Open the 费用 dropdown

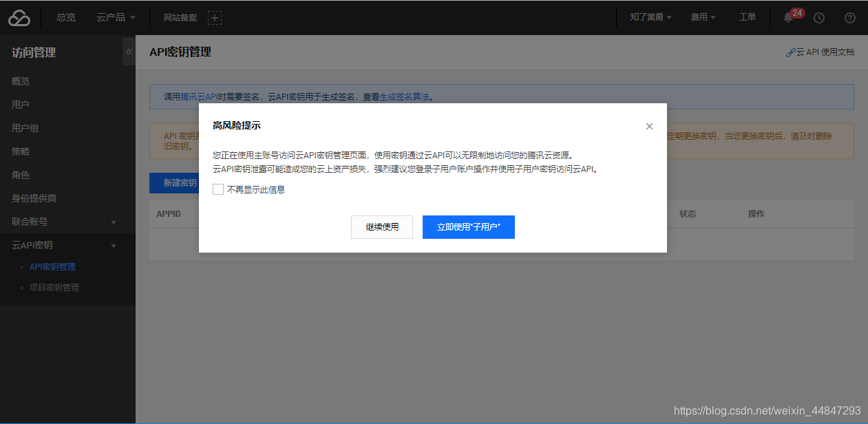pos(703,17)
